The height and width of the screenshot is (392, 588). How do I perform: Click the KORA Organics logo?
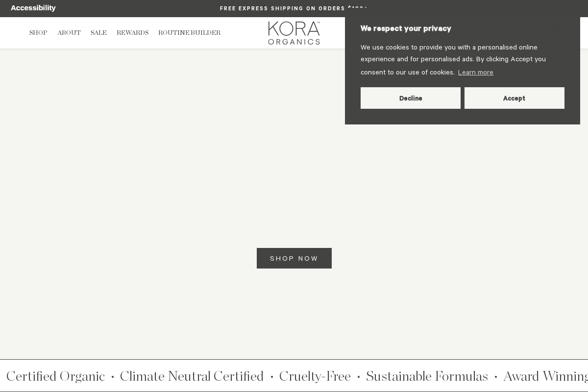click(294, 32)
